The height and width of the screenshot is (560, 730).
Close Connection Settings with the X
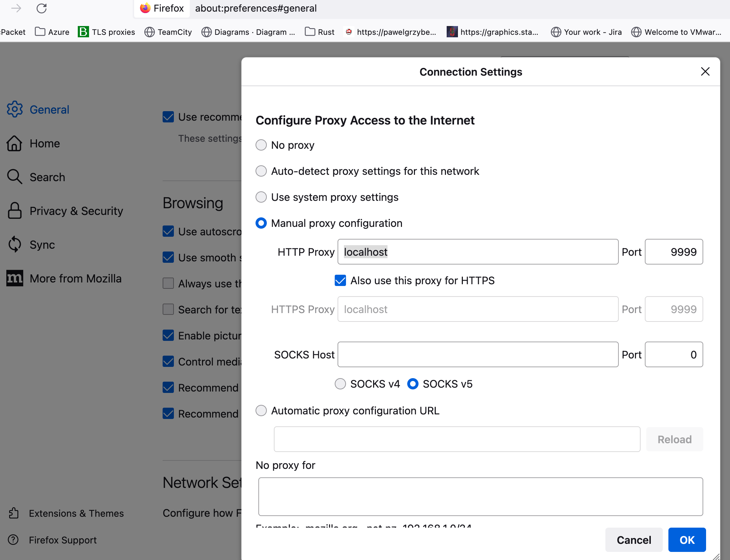coord(705,72)
